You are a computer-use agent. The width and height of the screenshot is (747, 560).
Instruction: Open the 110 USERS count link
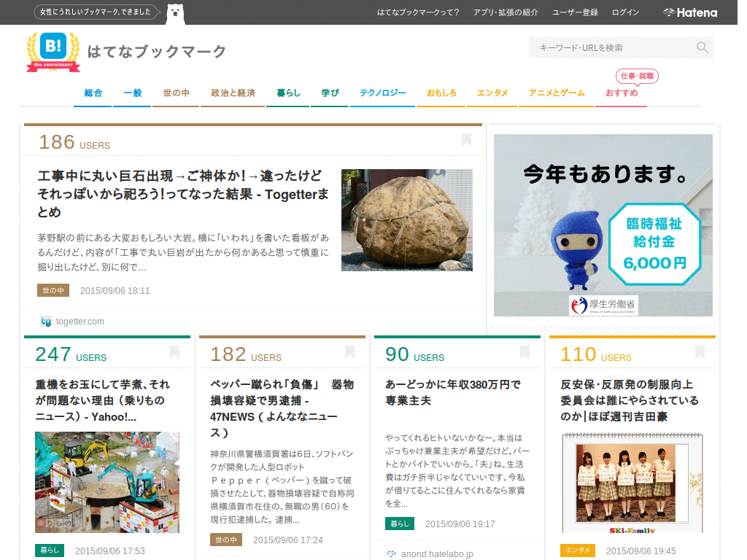(596, 355)
